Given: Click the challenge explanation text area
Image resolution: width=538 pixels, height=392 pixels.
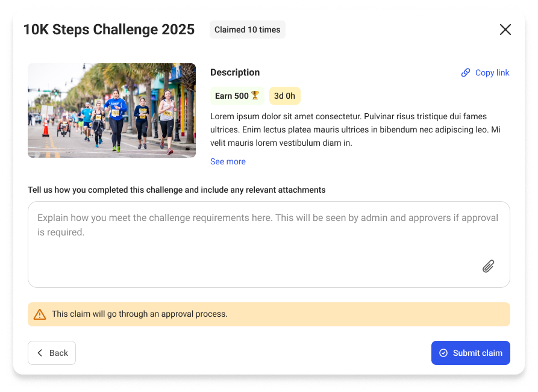Looking at the screenshot, I should [269, 244].
